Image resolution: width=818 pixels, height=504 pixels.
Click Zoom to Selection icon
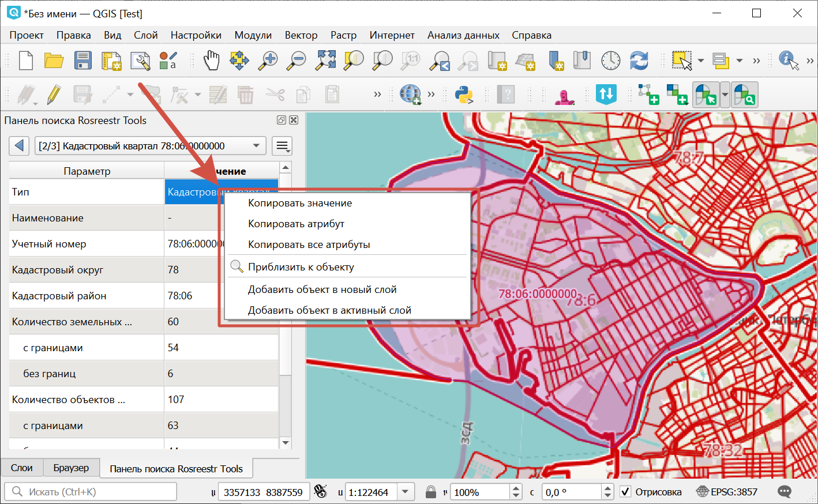[354, 60]
